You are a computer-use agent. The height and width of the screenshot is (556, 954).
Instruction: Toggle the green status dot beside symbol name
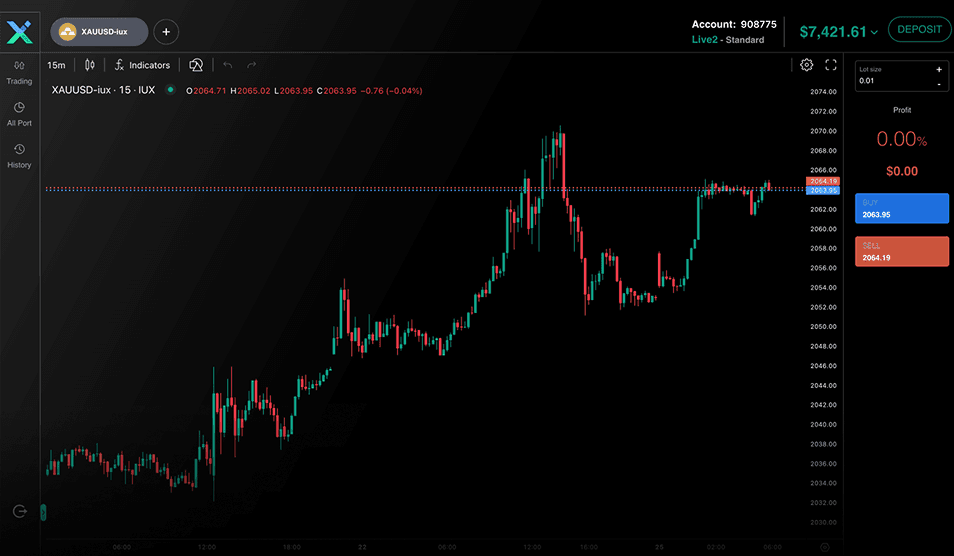point(170,90)
